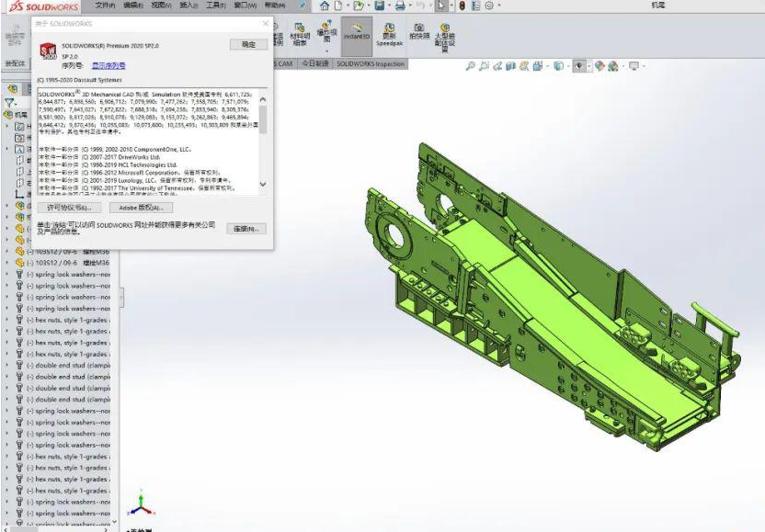Open the Edit Appearance color sphere tool
The height and width of the screenshot is (532, 765).
[599, 66]
